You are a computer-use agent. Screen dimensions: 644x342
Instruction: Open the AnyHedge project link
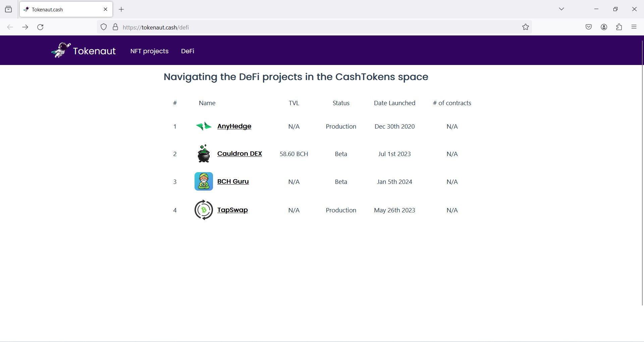(234, 126)
